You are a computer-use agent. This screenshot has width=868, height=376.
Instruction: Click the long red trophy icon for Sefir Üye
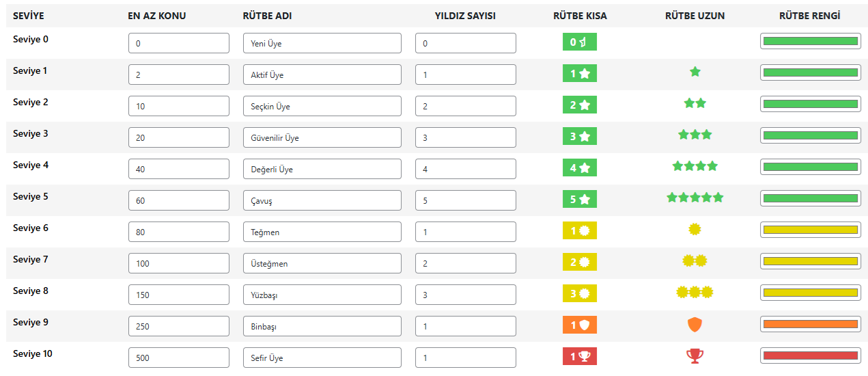pyautogui.click(x=695, y=355)
